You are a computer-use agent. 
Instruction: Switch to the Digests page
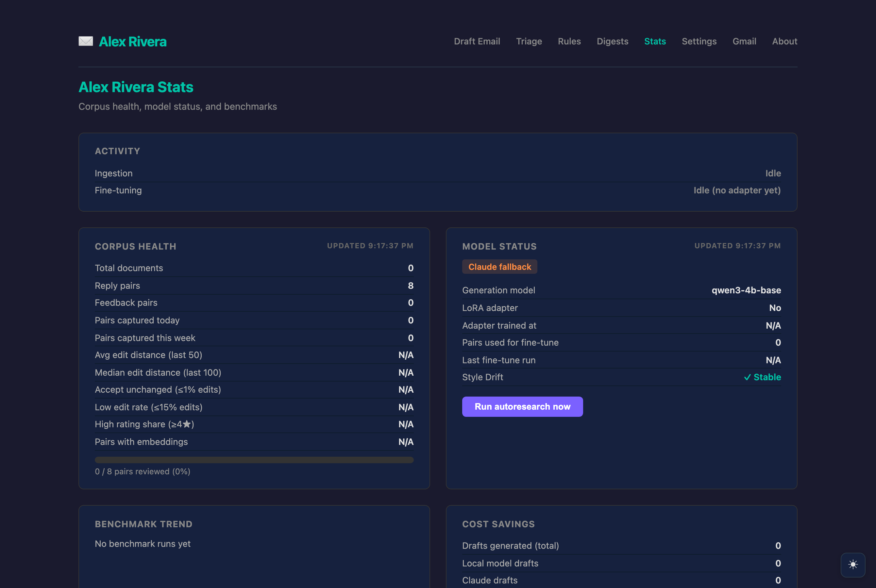[612, 41]
